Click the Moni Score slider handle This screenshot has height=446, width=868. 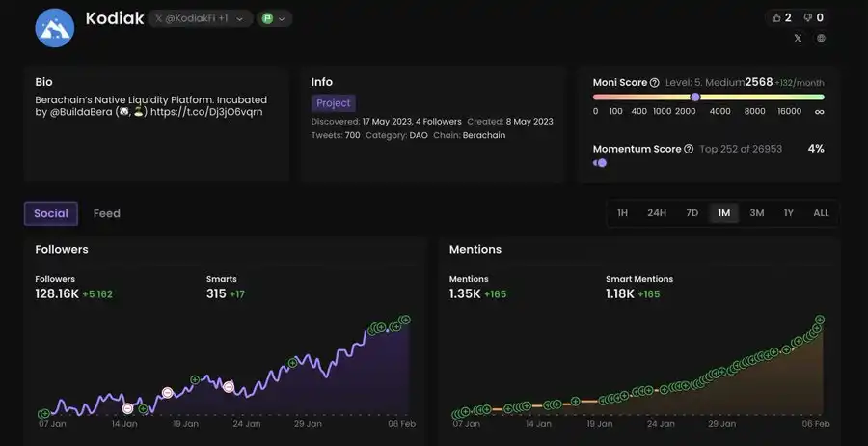point(695,97)
